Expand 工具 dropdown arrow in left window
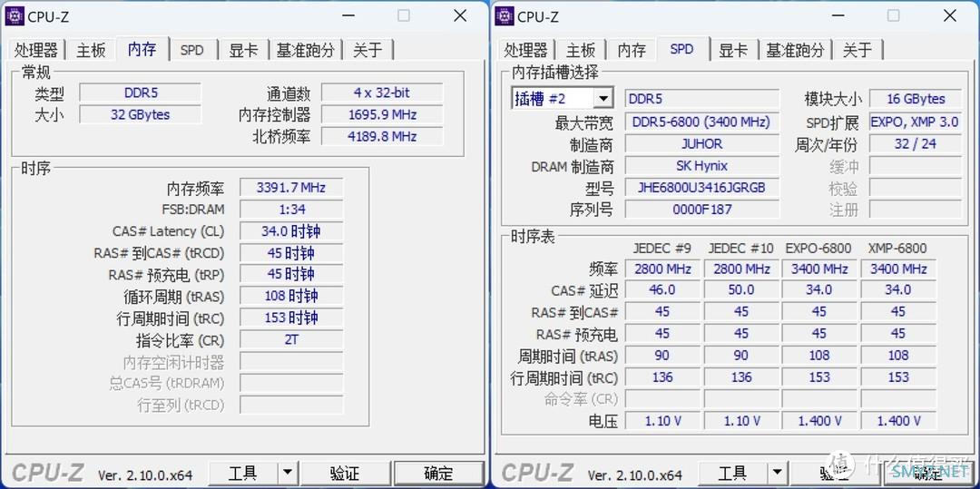The image size is (980, 489). [x=288, y=474]
